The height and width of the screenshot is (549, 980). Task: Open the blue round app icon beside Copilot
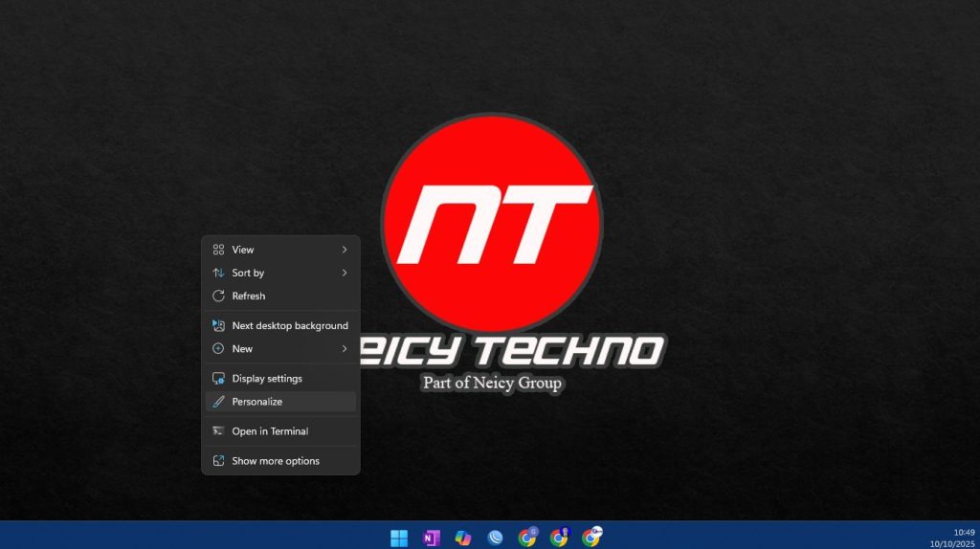(x=495, y=538)
